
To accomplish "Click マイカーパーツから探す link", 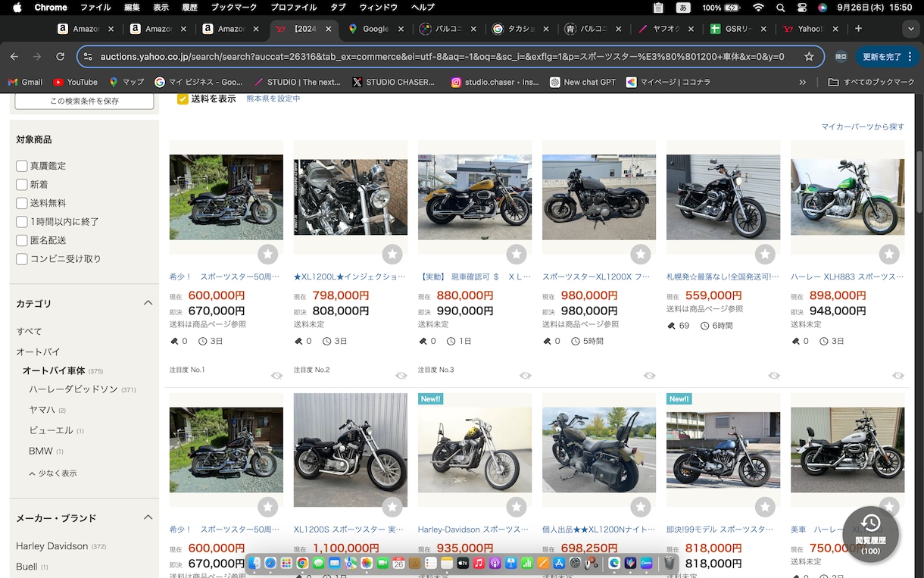I will (x=863, y=127).
